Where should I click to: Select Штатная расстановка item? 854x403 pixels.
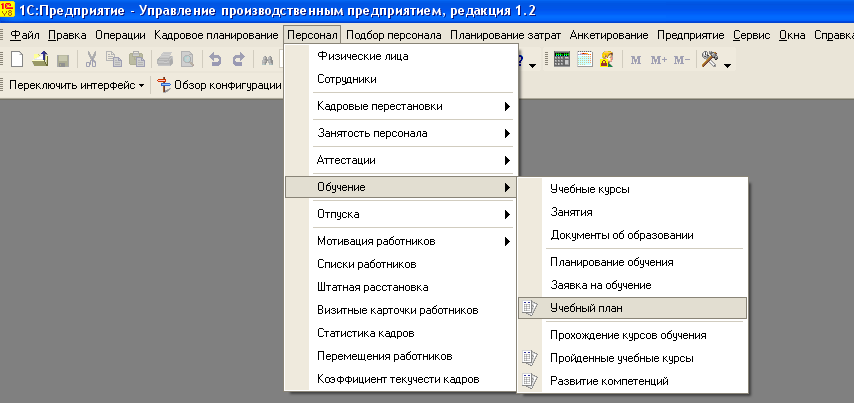click(400, 288)
